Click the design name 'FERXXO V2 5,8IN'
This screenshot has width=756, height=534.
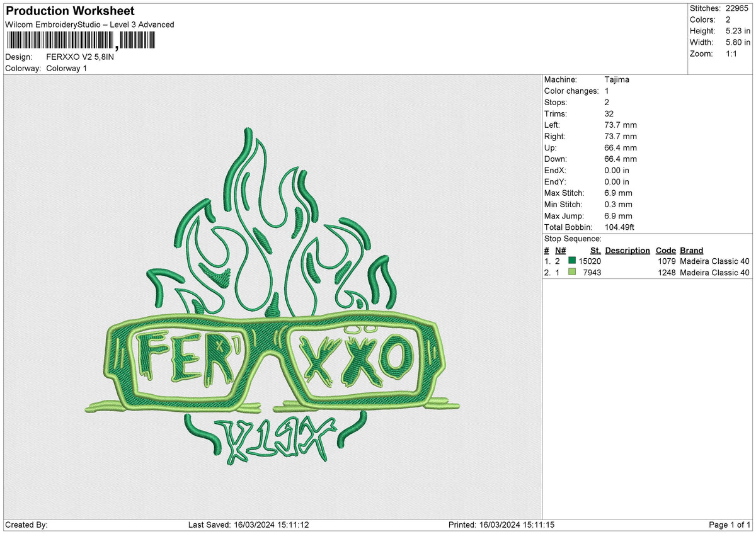[x=80, y=57]
